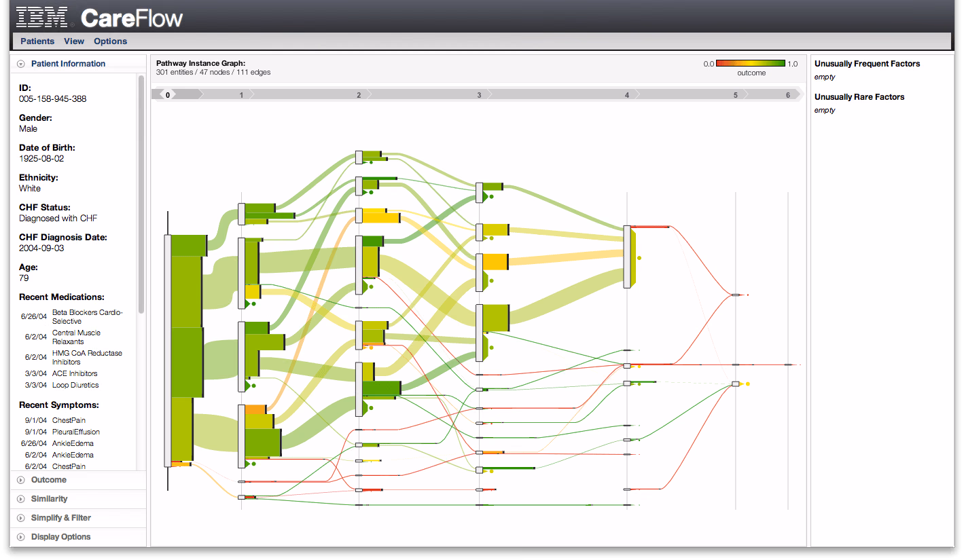Click the Age value 79

point(24,278)
